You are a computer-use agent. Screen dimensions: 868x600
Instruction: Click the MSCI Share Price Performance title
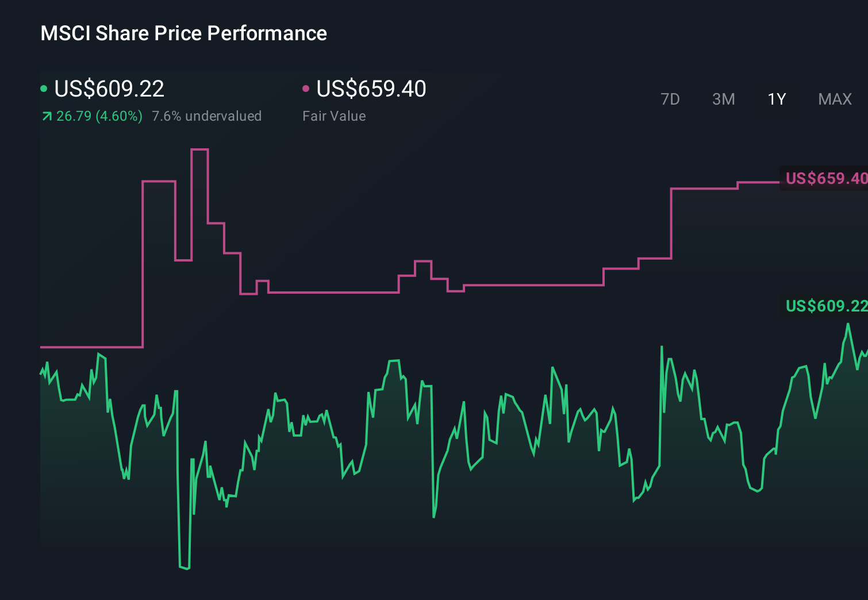(x=183, y=33)
